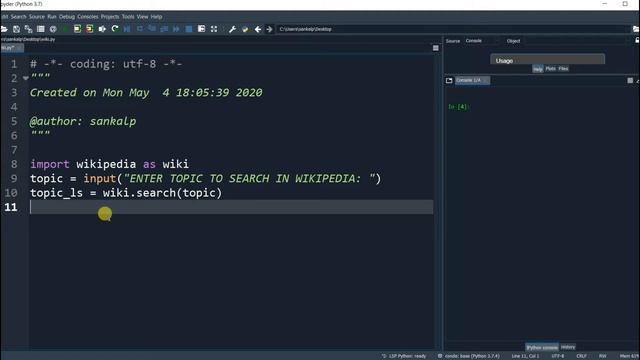This screenshot has height=360, width=640.
Task: Click the browse consoles tab icon
Action: coord(449,80)
